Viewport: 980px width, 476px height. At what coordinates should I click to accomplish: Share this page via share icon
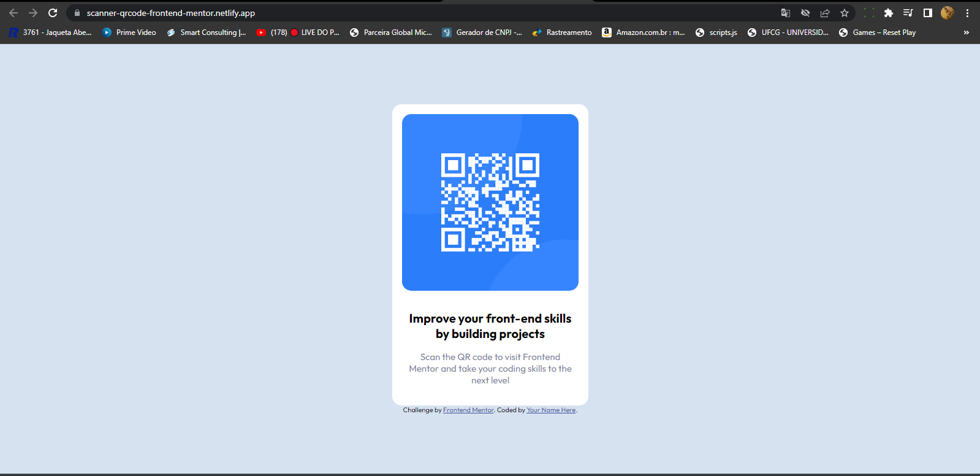tap(825, 13)
